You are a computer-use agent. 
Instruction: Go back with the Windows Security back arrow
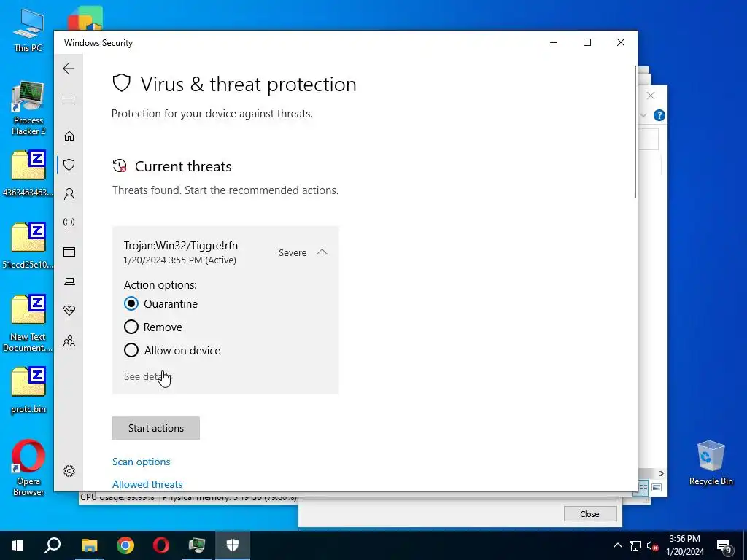pyautogui.click(x=69, y=69)
